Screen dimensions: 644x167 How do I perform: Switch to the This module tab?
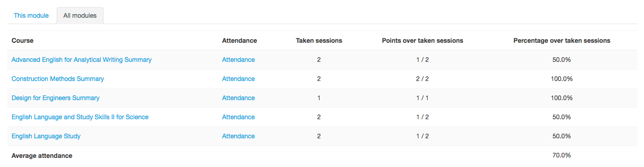click(31, 15)
